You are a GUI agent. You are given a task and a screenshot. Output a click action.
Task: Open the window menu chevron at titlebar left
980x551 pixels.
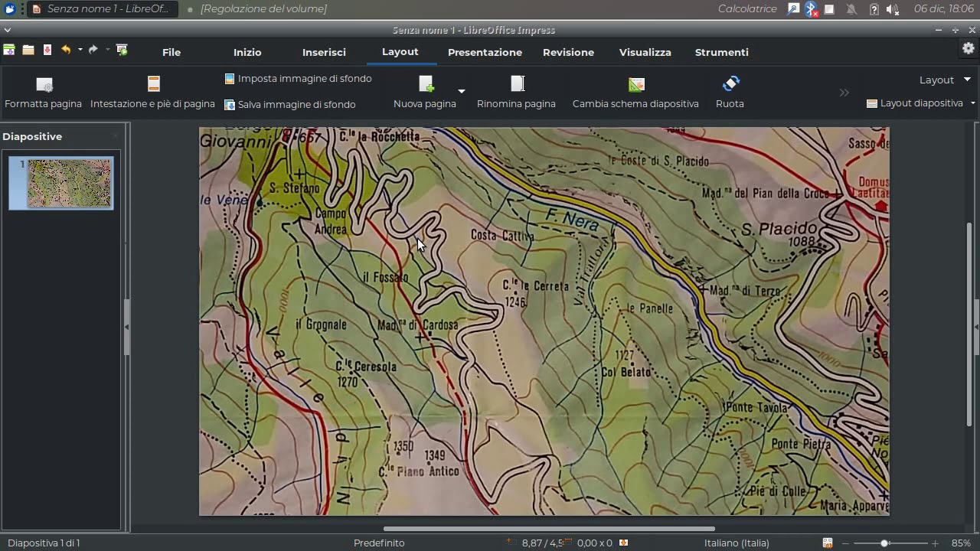7,30
